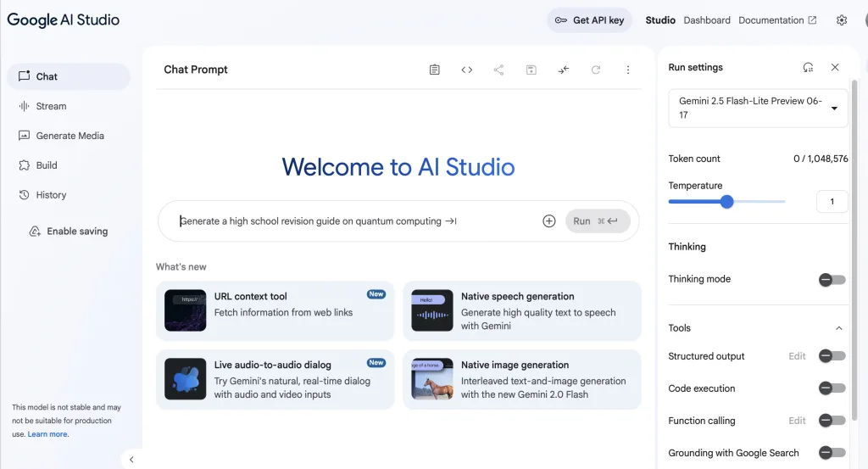
Task: Open the Gemini 2.5 Flash-Lite model dropdown
Action: pos(758,108)
